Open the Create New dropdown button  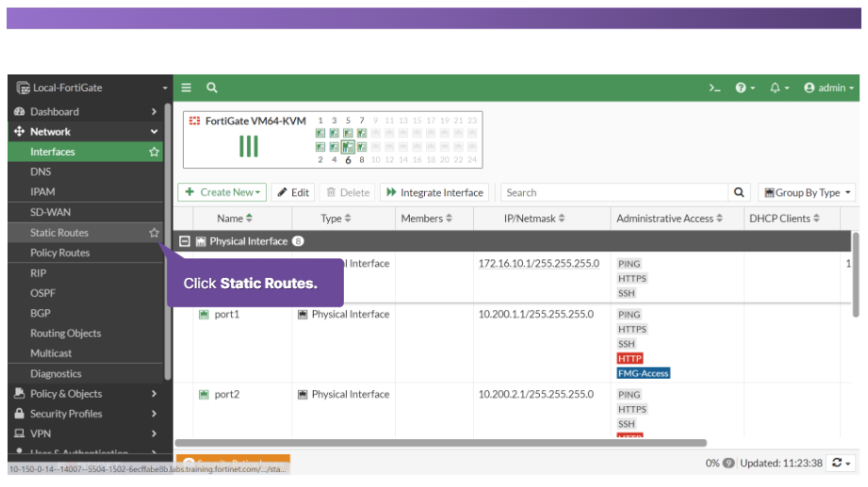(222, 192)
